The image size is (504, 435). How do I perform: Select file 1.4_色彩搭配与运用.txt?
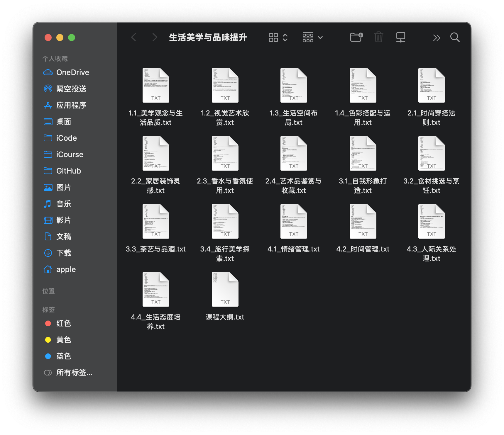pos(363,97)
